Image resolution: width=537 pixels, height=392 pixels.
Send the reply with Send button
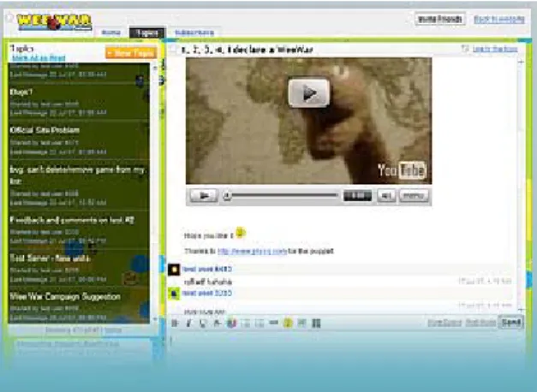[511, 322]
